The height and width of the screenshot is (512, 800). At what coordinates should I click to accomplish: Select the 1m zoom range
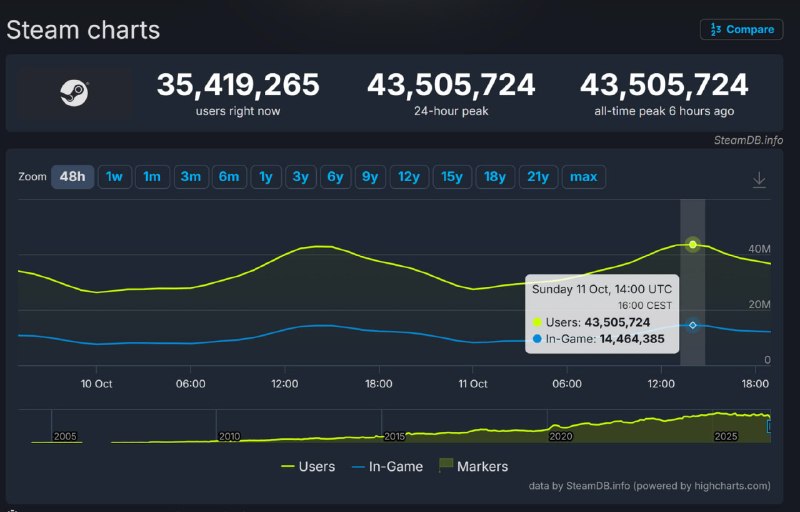[152, 177]
